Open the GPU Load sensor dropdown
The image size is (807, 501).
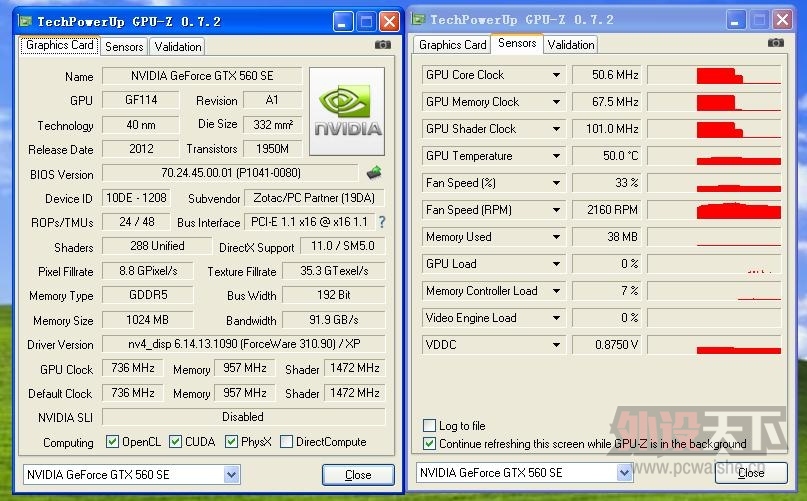click(x=556, y=264)
